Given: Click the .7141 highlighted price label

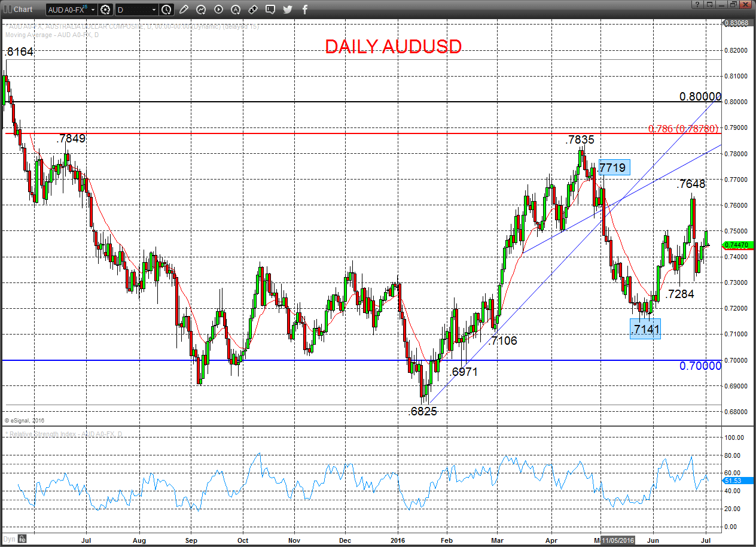Looking at the screenshot, I should click(x=645, y=329).
